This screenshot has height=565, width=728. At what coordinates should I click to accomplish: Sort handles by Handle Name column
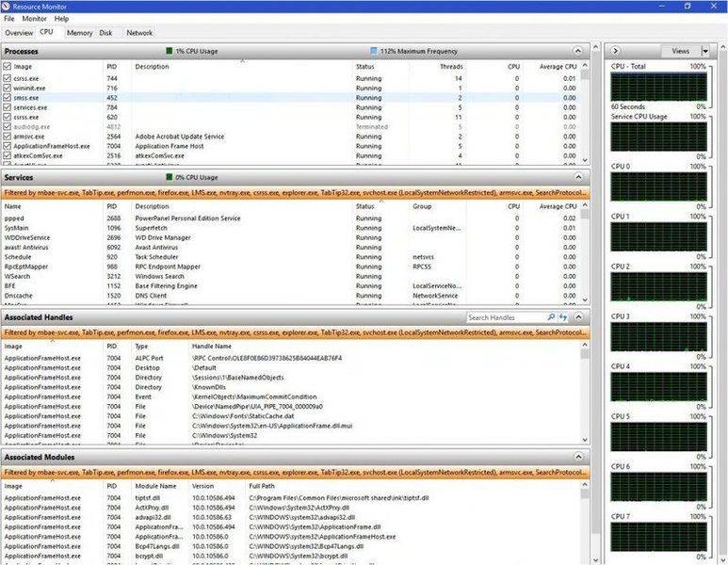(211, 346)
